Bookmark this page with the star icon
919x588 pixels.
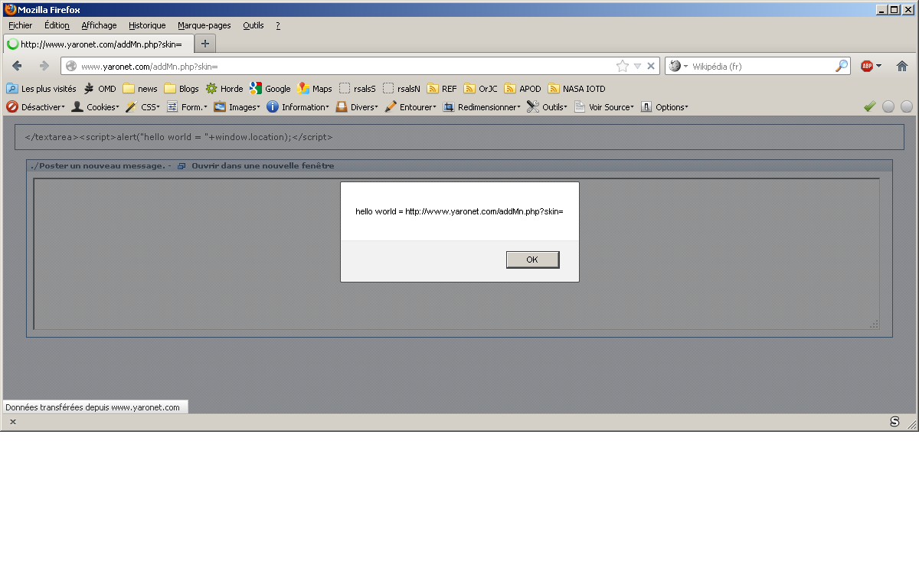(x=622, y=66)
